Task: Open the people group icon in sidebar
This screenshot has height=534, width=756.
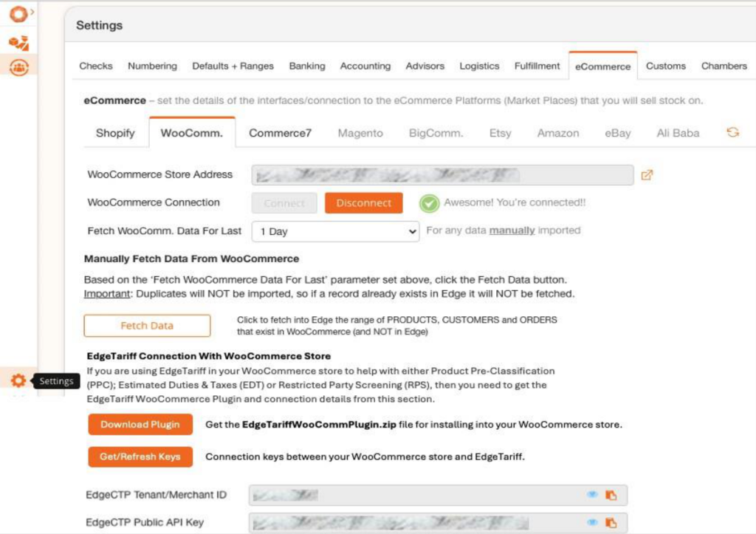Action: tap(18, 67)
